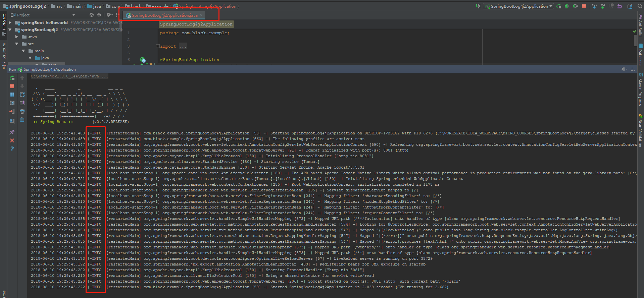Collapse the src folder arrow

click(x=17, y=44)
